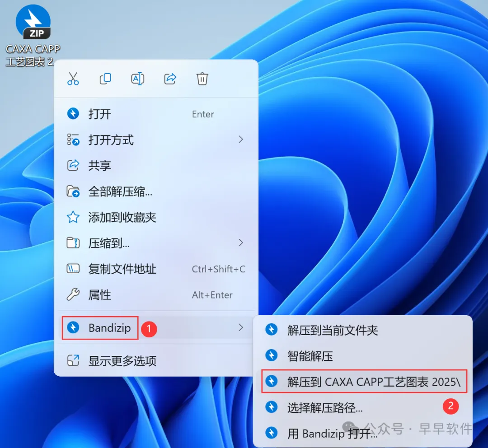
Task: Click the folder icon beside 全部解压缩...
Action: (73, 191)
